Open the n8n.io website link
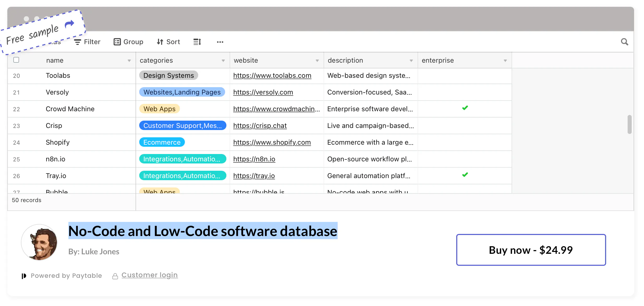 254,159
